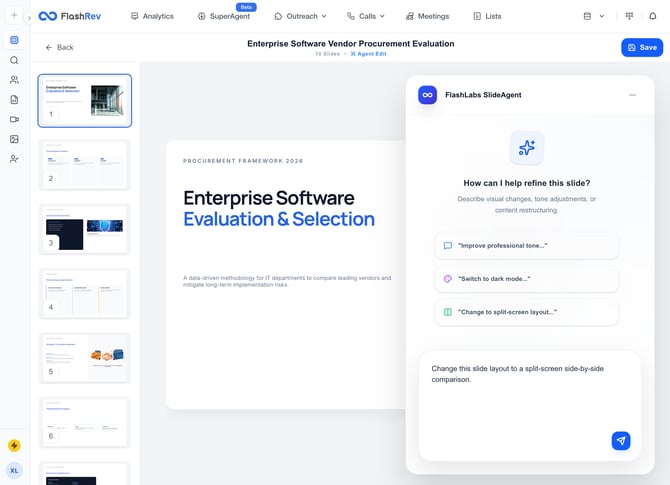This screenshot has width=670, height=485.
Task: Click the document icon in left sidebar
Action: [x=14, y=100]
